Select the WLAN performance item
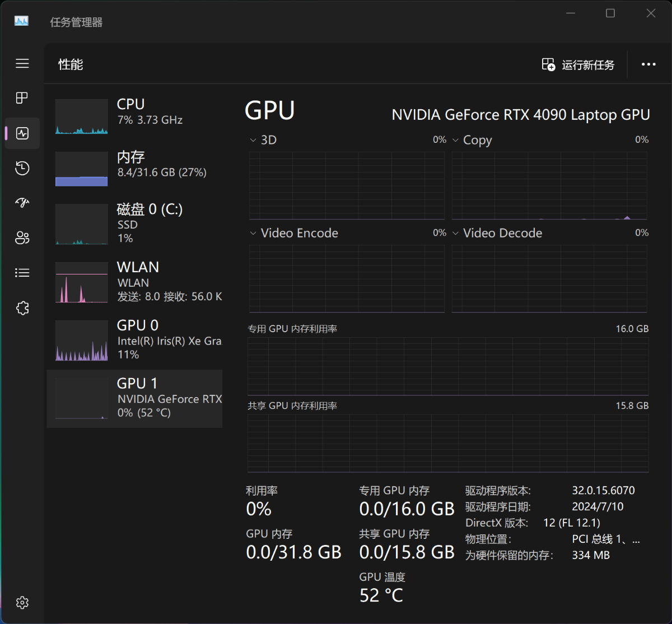This screenshot has height=624, width=672. tap(134, 282)
